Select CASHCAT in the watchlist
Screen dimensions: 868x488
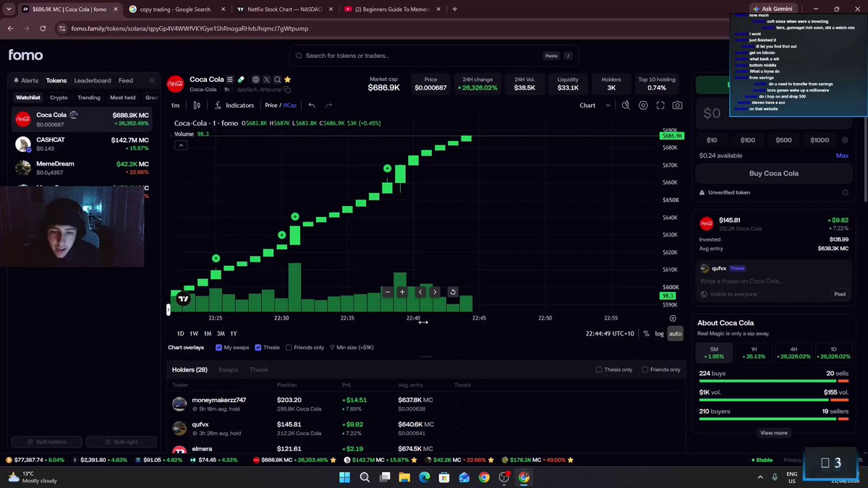pyautogui.click(x=82, y=144)
